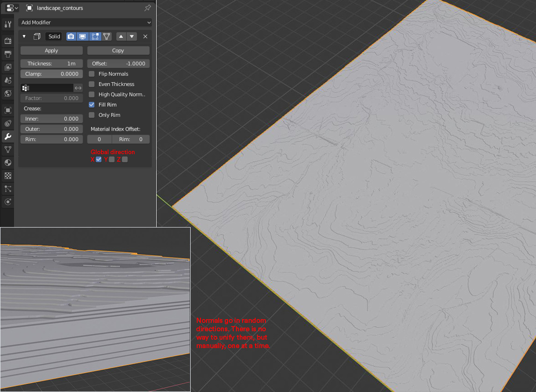Check the Even Thickness option
Image resolution: width=536 pixels, height=392 pixels.
(92, 84)
